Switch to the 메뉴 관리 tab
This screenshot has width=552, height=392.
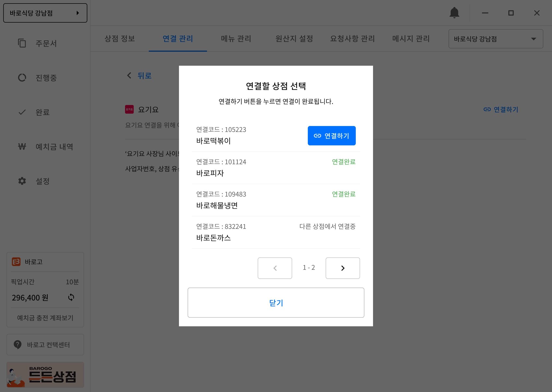tap(236, 39)
